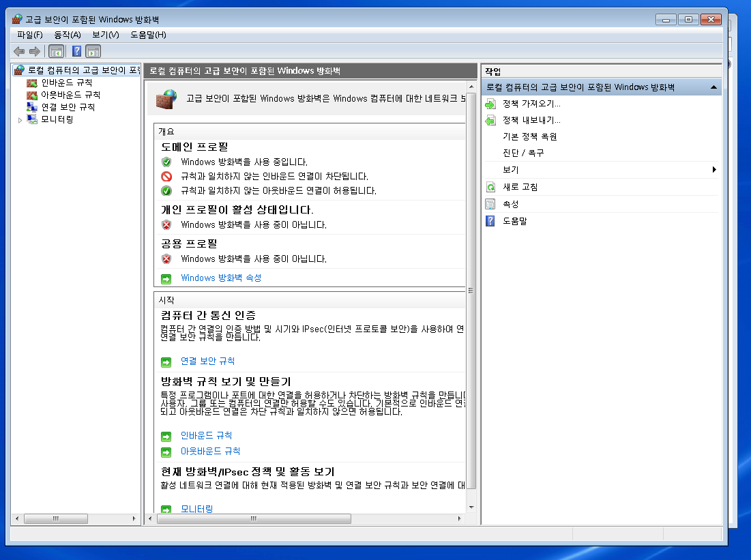Select the 모니터링 tree icon

pos(32,119)
